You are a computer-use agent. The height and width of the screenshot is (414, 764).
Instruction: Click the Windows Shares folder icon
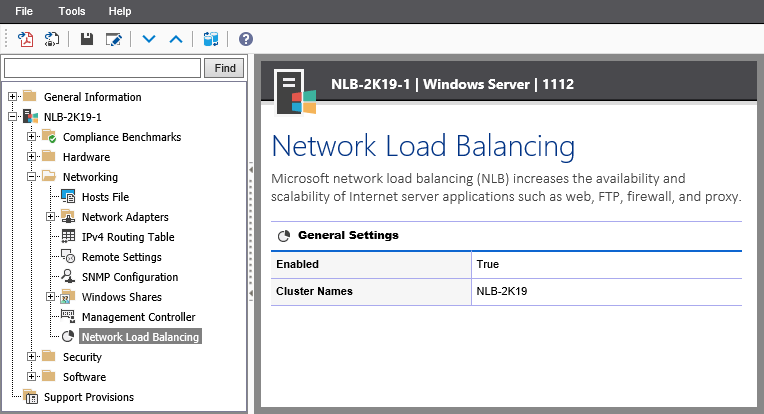(68, 296)
